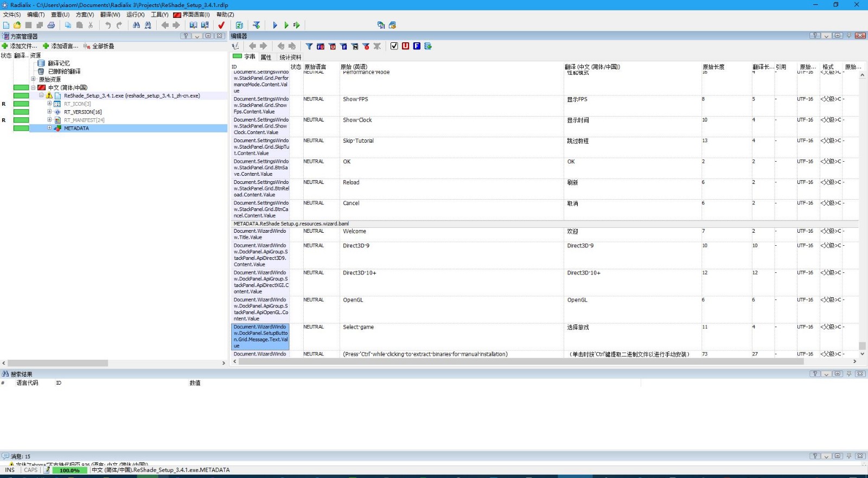
Task: Select the RT_VERSION[16] tree item
Action: click(82, 112)
